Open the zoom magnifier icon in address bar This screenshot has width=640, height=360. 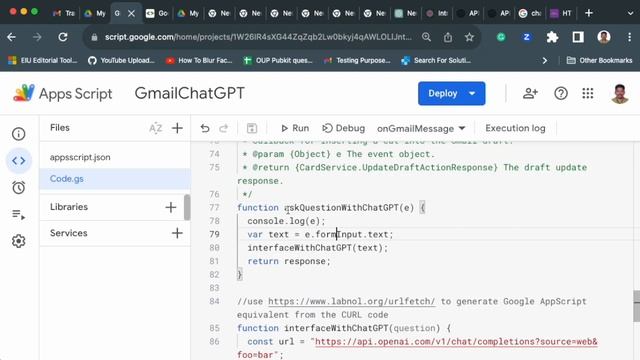(427, 37)
